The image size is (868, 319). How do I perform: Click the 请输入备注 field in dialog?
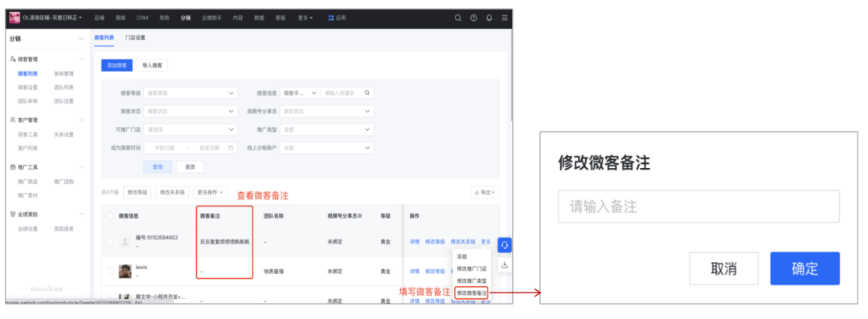coord(698,207)
